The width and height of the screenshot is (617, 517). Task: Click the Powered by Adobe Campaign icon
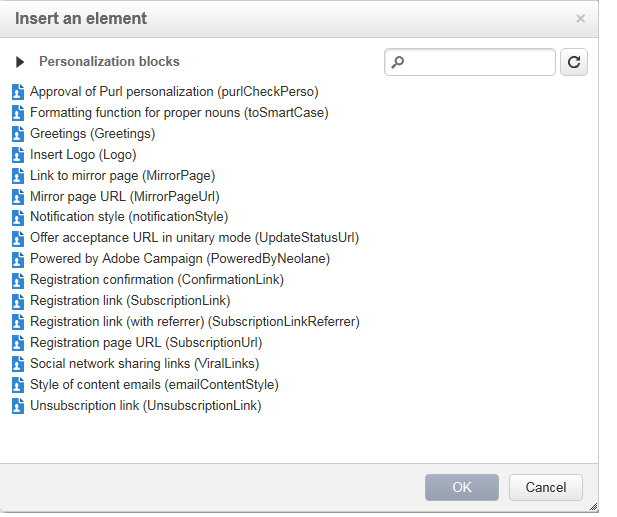[17, 259]
